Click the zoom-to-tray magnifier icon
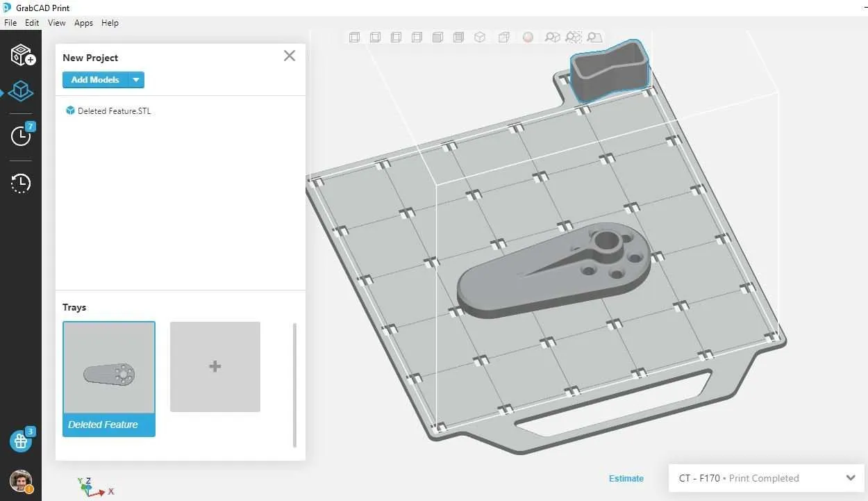 [594, 38]
